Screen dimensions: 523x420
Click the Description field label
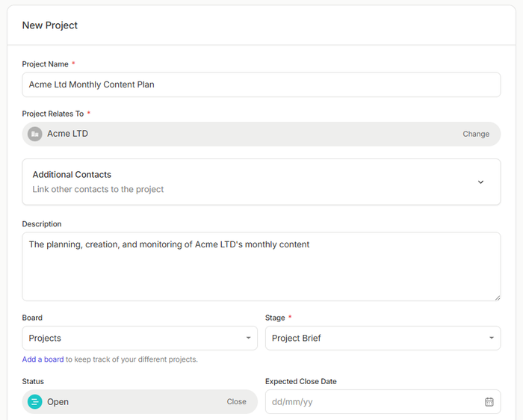[42, 223]
